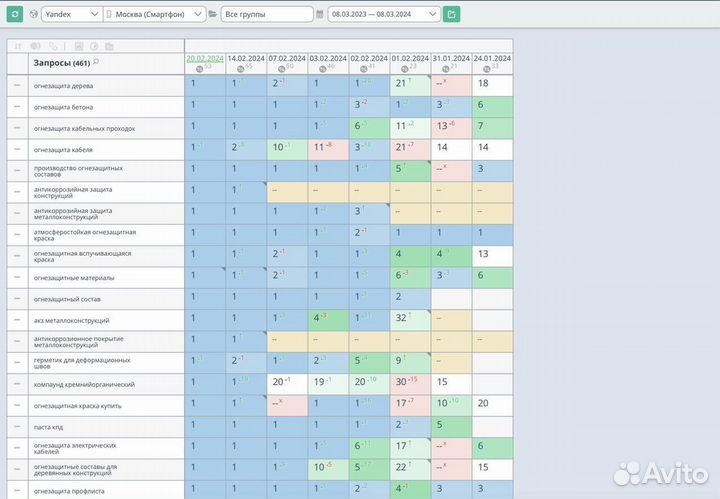Click the folder icon before Все группы
Screen dimensions: 720x499
pyautogui.click(x=213, y=14)
